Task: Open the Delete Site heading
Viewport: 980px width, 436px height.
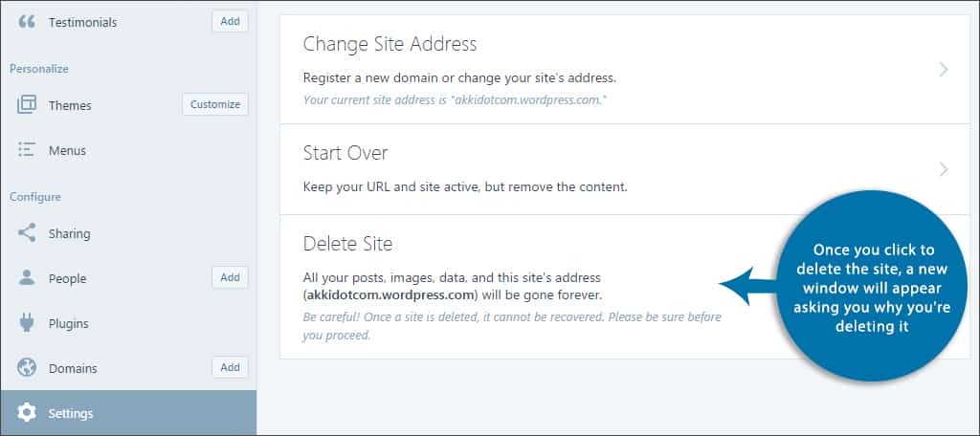Action: click(x=347, y=244)
